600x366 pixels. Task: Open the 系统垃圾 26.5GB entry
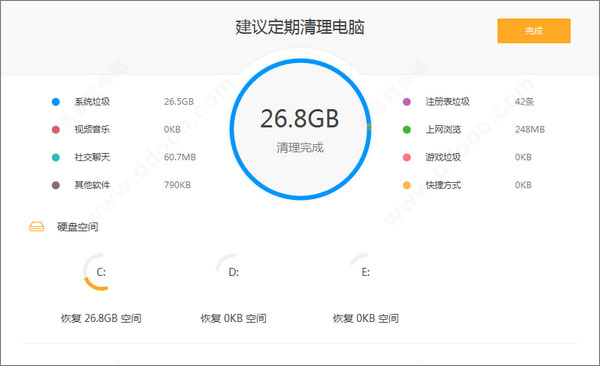tap(123, 102)
